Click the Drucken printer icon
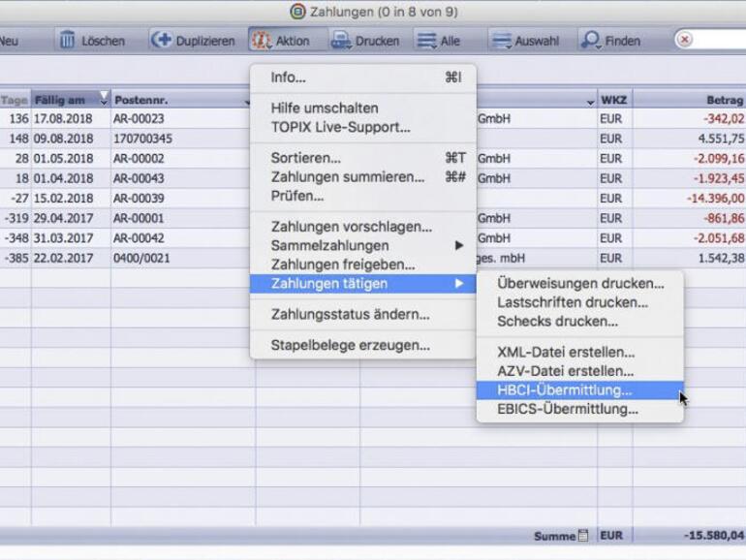The image size is (746, 560). [x=342, y=41]
